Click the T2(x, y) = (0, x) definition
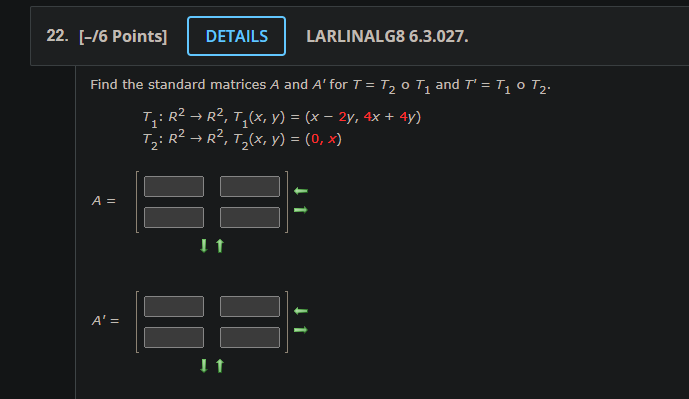 (x=287, y=140)
